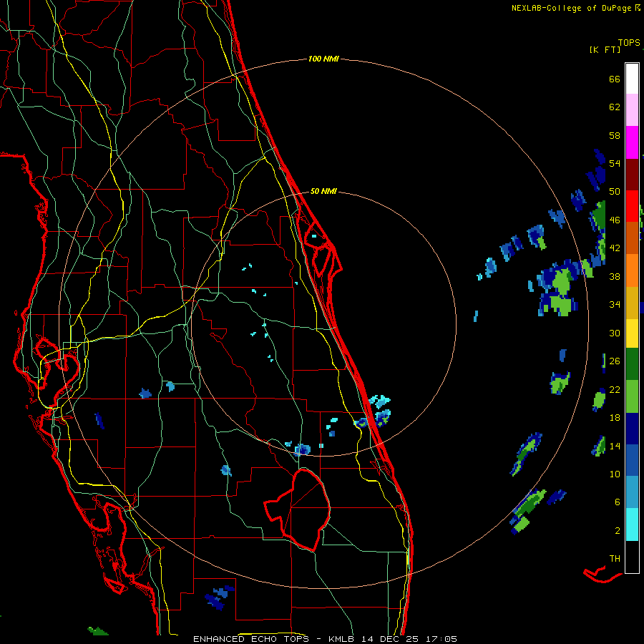Select the light pink legend swatch
This screenshot has width=644, height=644.
[x=632, y=109]
